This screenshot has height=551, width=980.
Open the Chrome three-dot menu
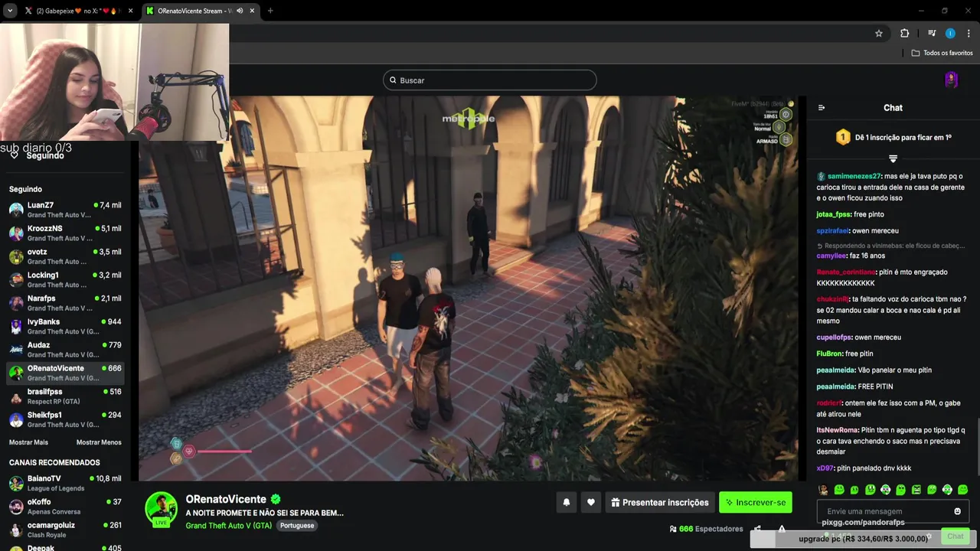tap(969, 33)
